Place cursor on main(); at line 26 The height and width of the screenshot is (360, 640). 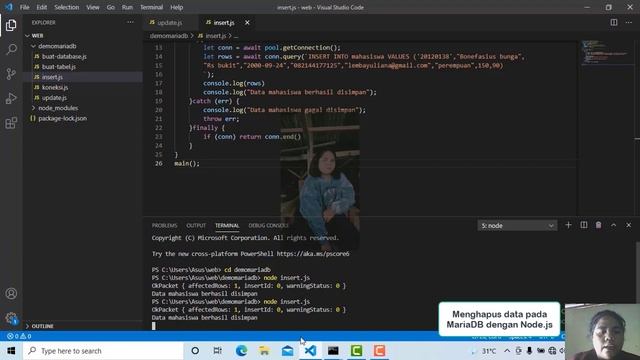(x=187, y=163)
